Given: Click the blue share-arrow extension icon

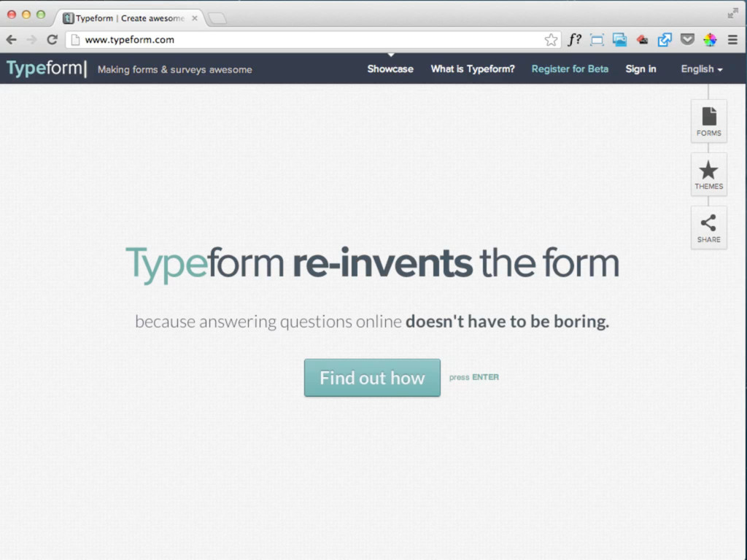Looking at the screenshot, I should click(665, 40).
